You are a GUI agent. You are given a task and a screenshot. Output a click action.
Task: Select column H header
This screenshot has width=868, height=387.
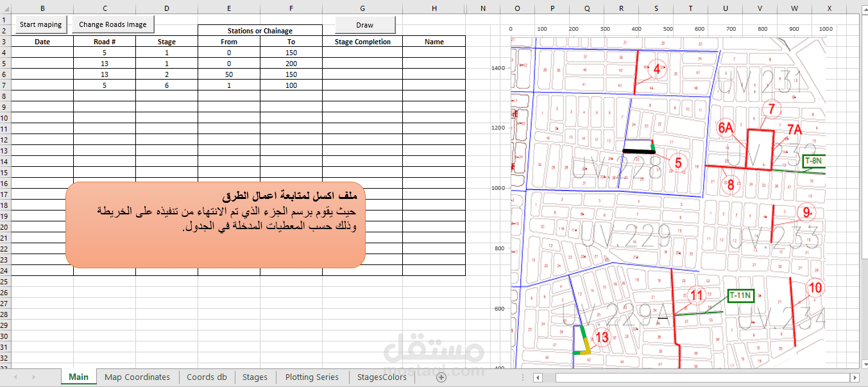tap(434, 8)
